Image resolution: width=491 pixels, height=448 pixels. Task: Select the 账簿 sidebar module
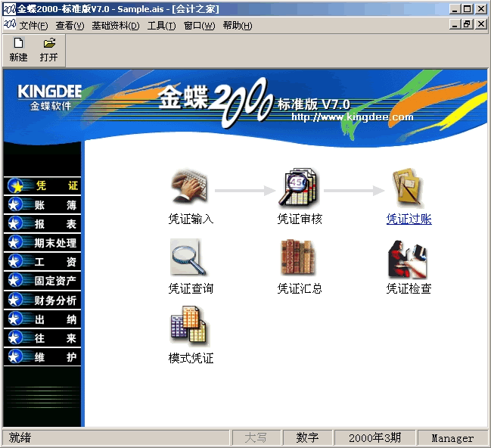pos(42,204)
